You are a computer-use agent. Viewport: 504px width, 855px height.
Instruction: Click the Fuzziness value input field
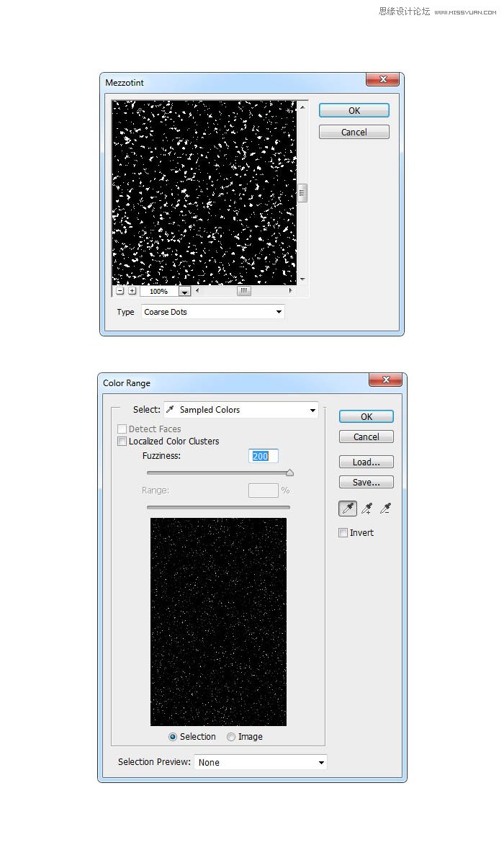tap(263, 456)
